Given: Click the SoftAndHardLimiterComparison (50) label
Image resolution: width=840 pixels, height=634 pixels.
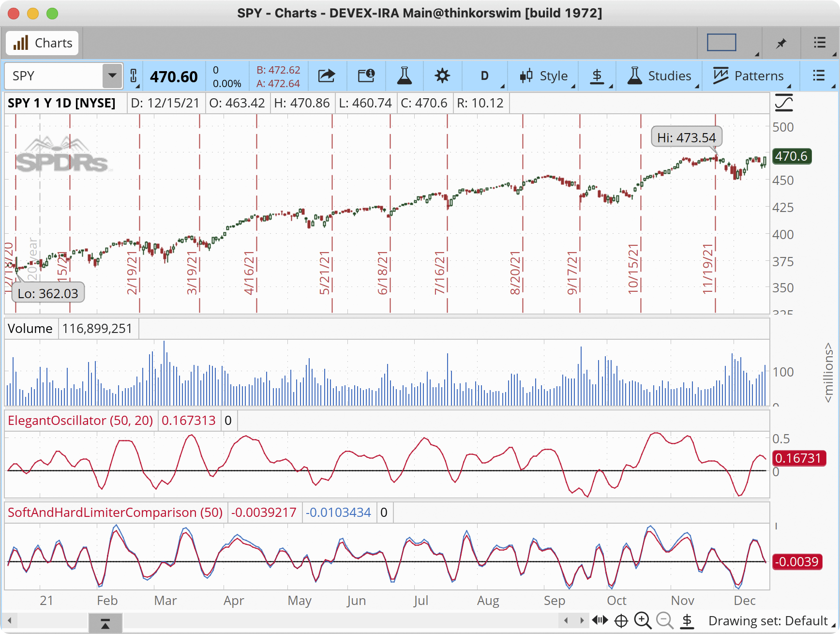Looking at the screenshot, I should pyautogui.click(x=115, y=513).
